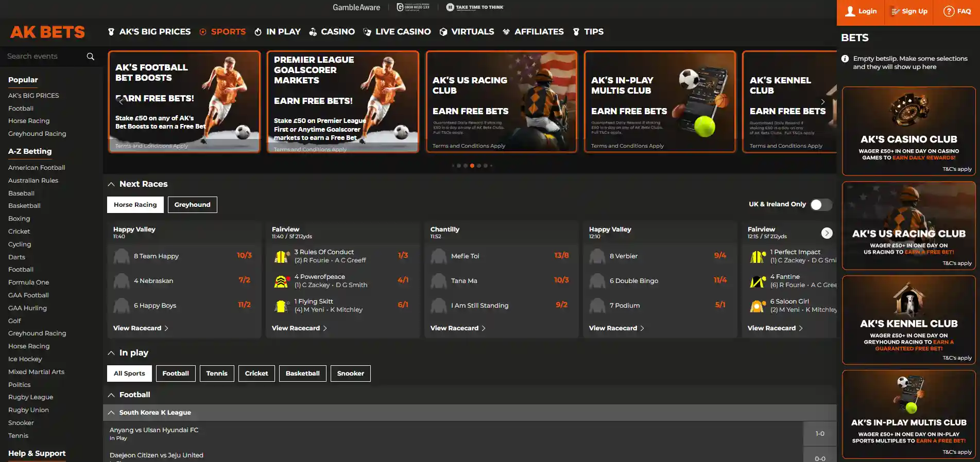Select Cricket in-play filter
980x462 pixels.
click(256, 374)
